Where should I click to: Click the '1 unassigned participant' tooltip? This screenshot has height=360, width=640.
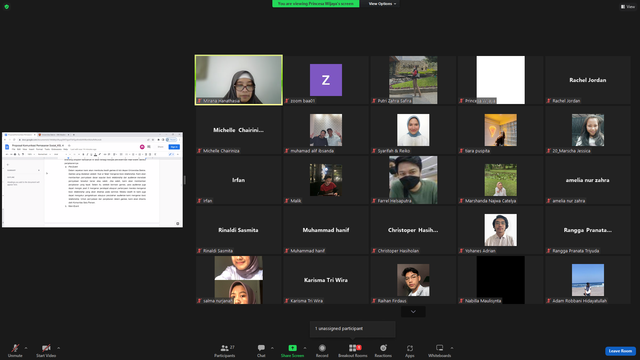(353, 329)
